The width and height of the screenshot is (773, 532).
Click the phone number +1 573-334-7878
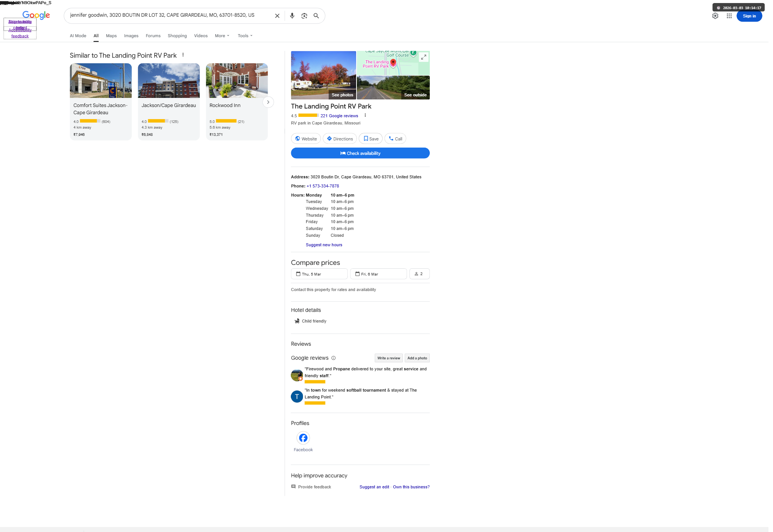[x=323, y=186]
